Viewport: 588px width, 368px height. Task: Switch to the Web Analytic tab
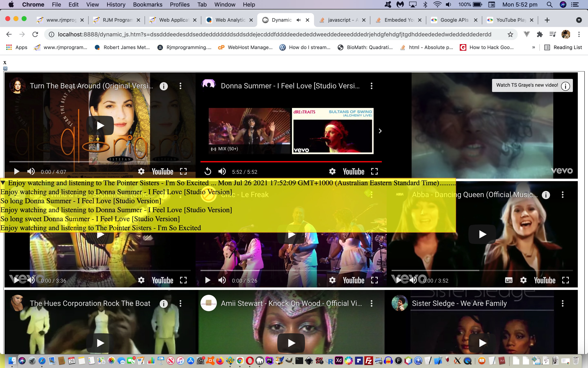point(229,20)
